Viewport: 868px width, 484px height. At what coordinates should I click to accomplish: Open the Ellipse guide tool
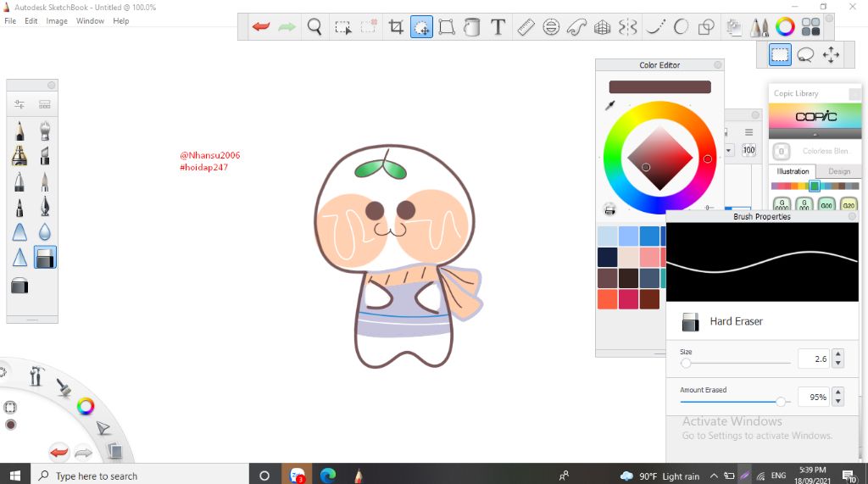point(551,26)
